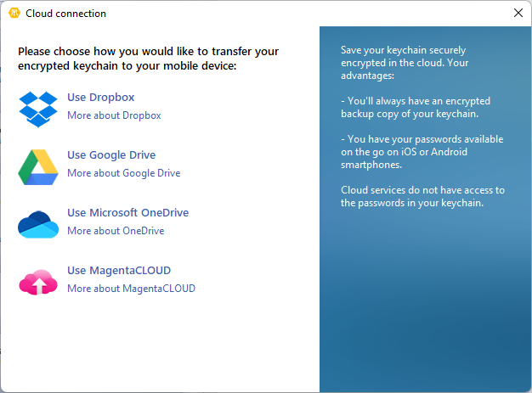This screenshot has height=393, width=532.
Task: Choose Use Dropbox
Action: pos(100,98)
